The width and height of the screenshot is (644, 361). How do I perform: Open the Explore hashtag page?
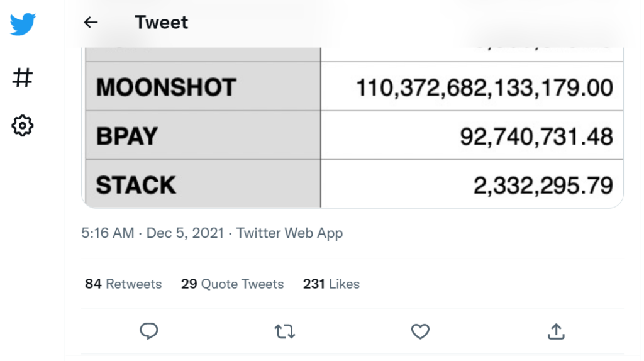coord(23,77)
